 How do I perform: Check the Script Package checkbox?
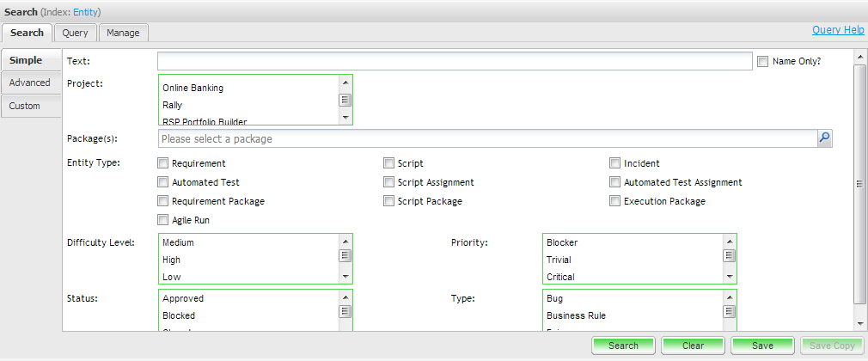(x=389, y=201)
